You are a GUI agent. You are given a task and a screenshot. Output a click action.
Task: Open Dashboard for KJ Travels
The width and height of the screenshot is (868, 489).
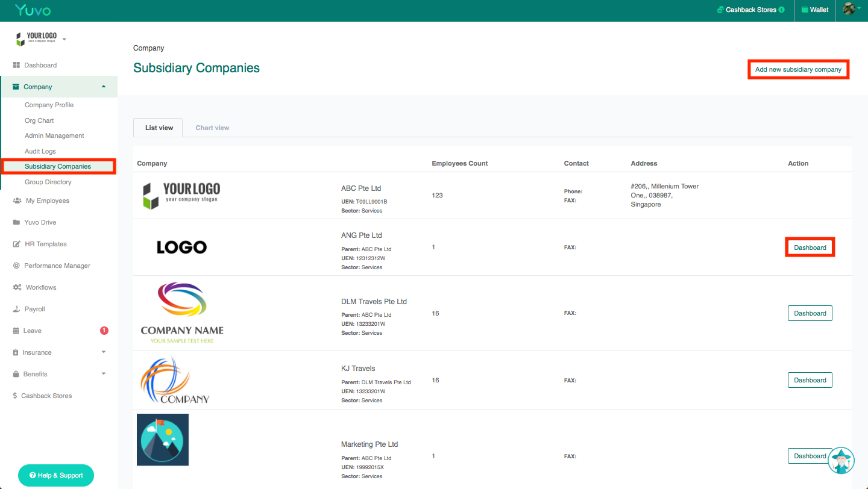[x=810, y=380]
